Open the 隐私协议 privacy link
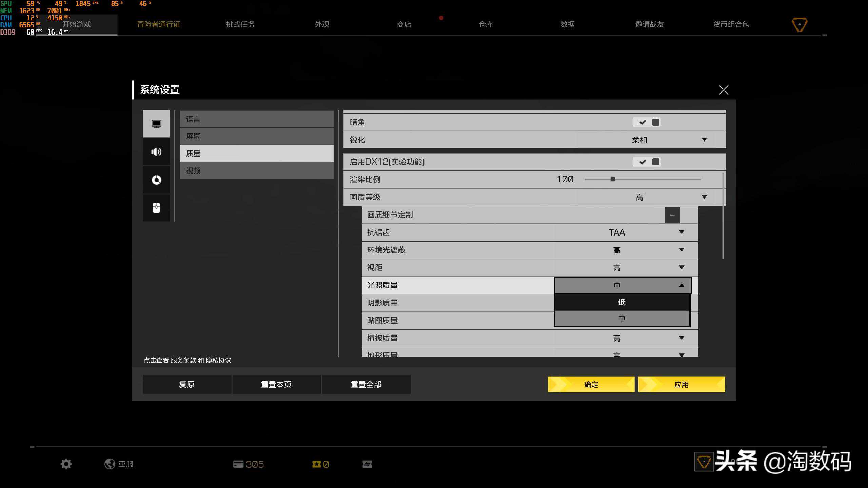 click(x=218, y=360)
